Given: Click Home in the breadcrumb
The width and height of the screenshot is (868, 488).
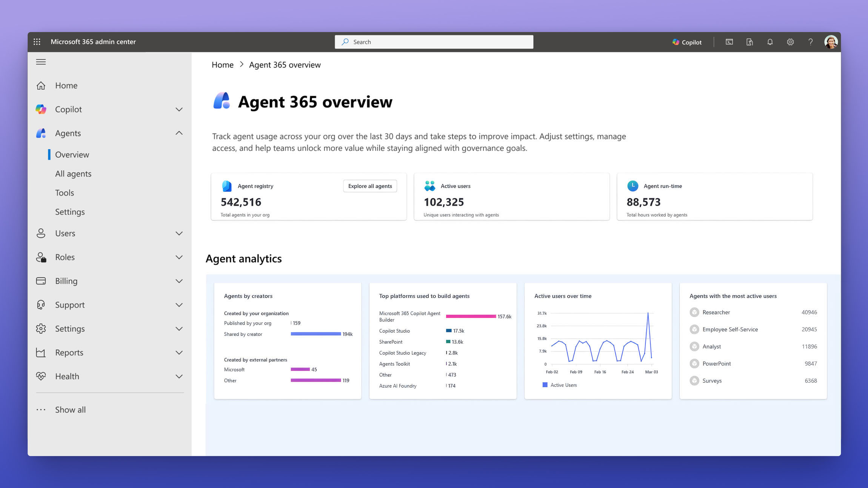Looking at the screenshot, I should click(222, 65).
